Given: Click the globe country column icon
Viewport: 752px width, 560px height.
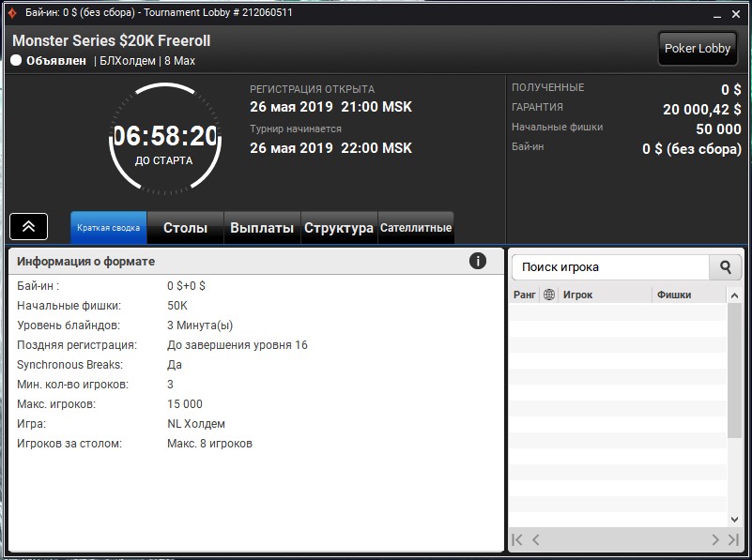Looking at the screenshot, I should (x=549, y=295).
